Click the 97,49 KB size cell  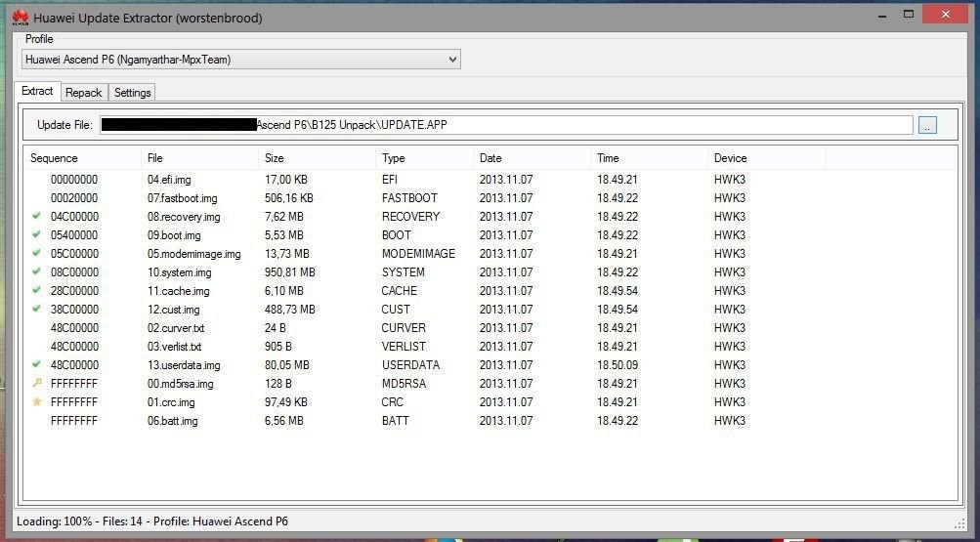coord(285,402)
